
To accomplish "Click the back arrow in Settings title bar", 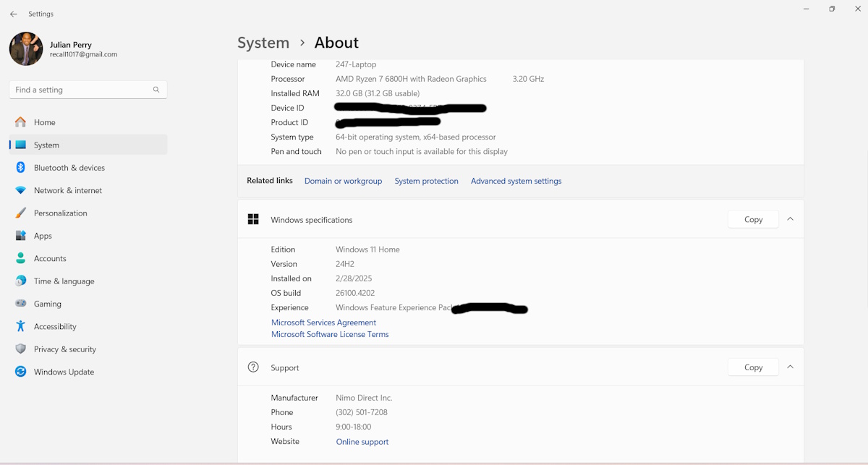I will (x=13, y=14).
